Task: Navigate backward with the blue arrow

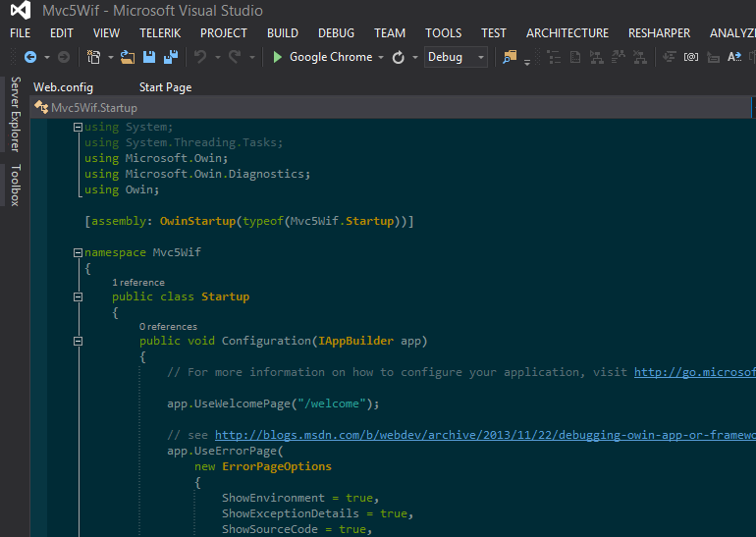Action: tap(30, 57)
